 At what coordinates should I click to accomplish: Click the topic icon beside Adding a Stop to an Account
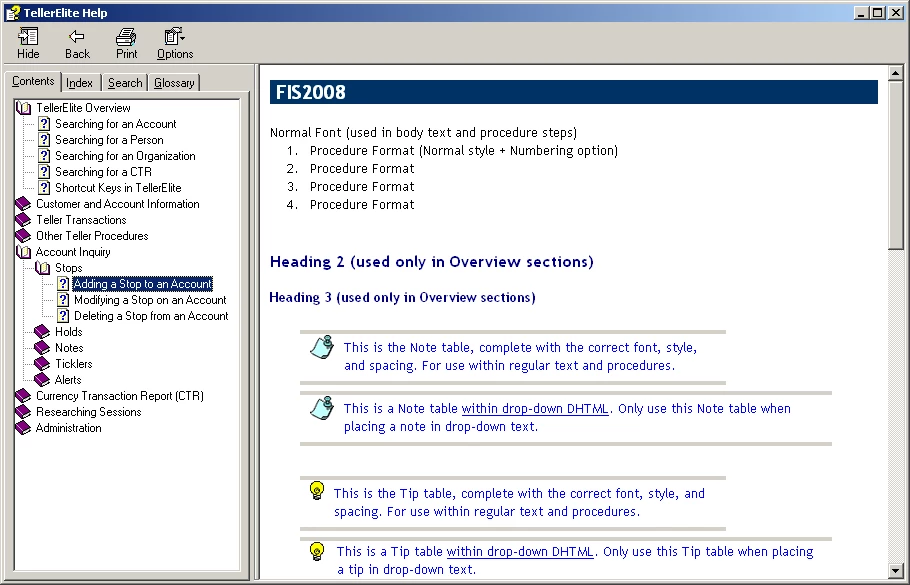(63, 284)
